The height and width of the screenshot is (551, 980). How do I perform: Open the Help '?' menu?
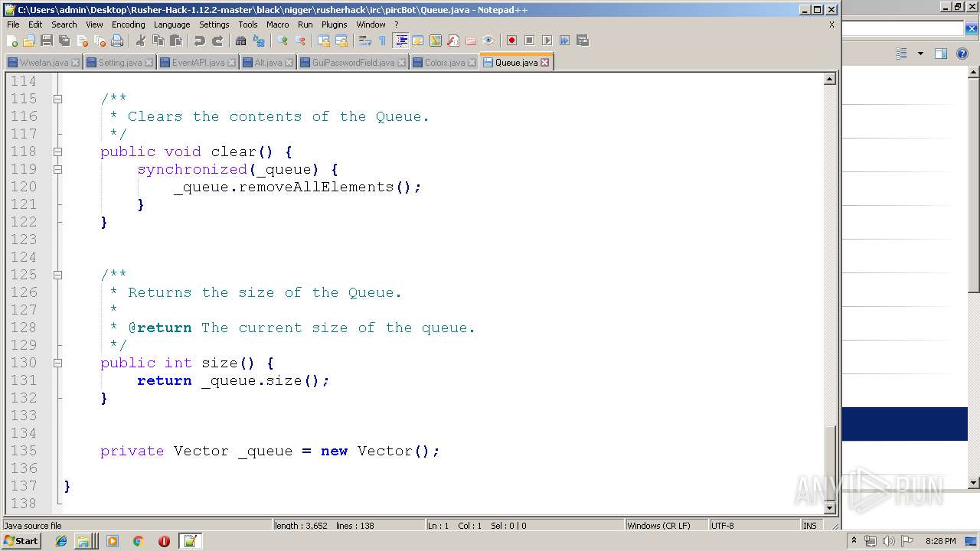point(396,24)
